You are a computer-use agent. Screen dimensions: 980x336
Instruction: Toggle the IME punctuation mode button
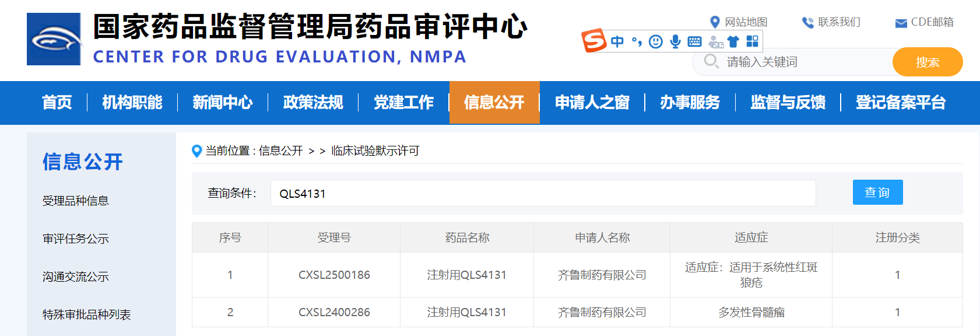click(x=637, y=41)
